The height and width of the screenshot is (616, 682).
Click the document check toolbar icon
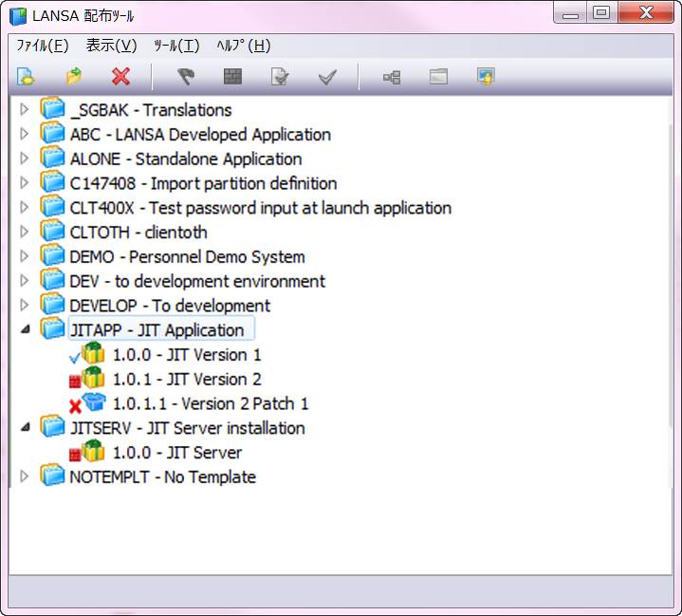[x=280, y=77]
